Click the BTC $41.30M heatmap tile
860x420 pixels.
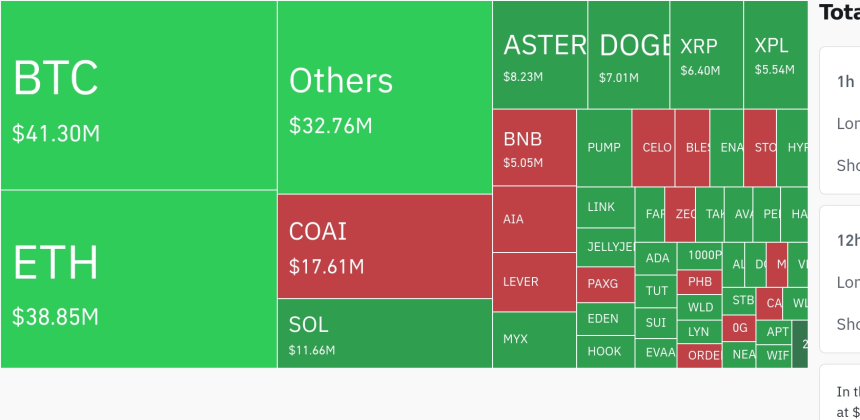click(x=138, y=95)
